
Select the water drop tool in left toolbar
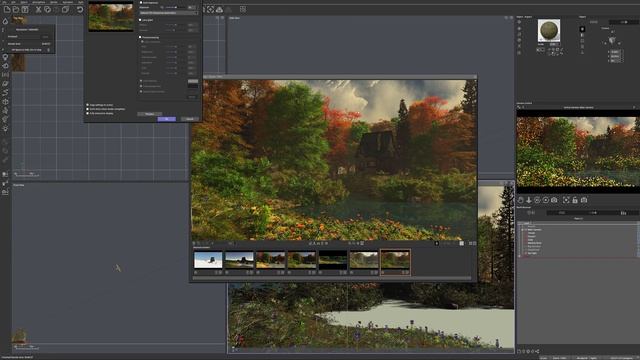point(5,21)
